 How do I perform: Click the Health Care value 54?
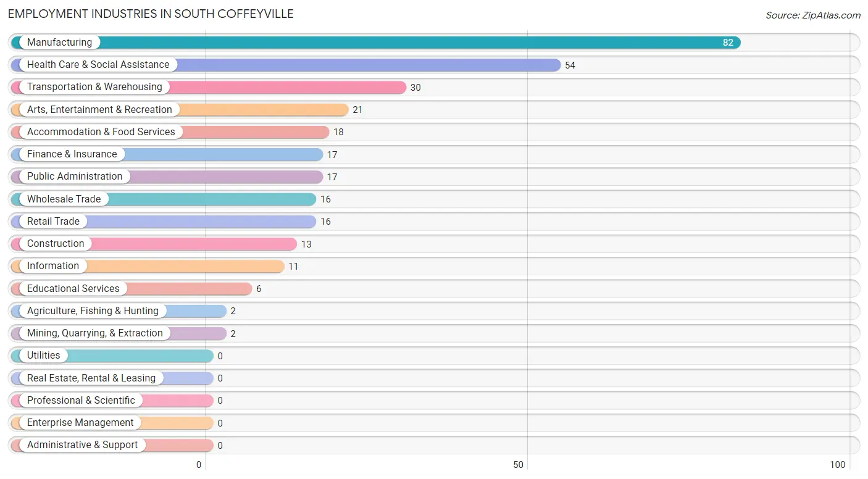570,65
